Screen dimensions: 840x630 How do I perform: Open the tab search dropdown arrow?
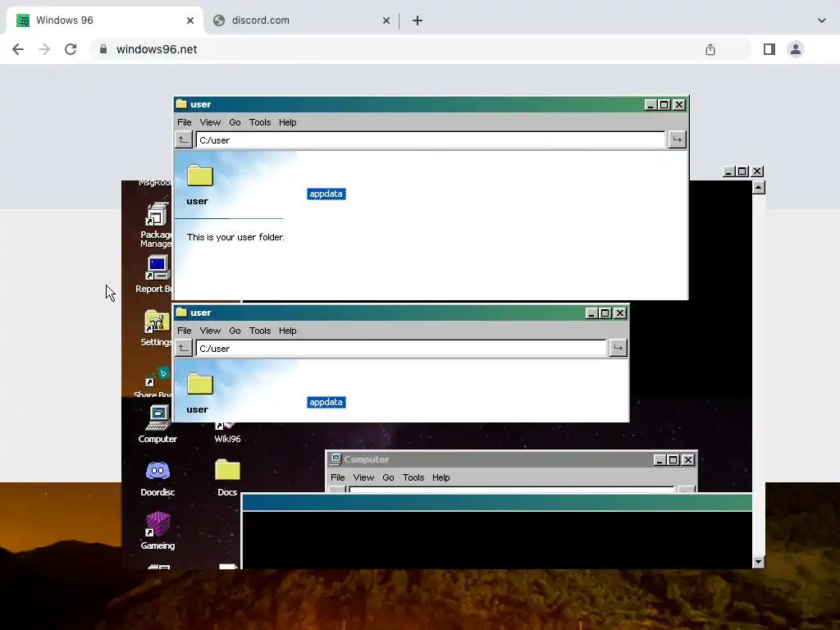click(822, 21)
